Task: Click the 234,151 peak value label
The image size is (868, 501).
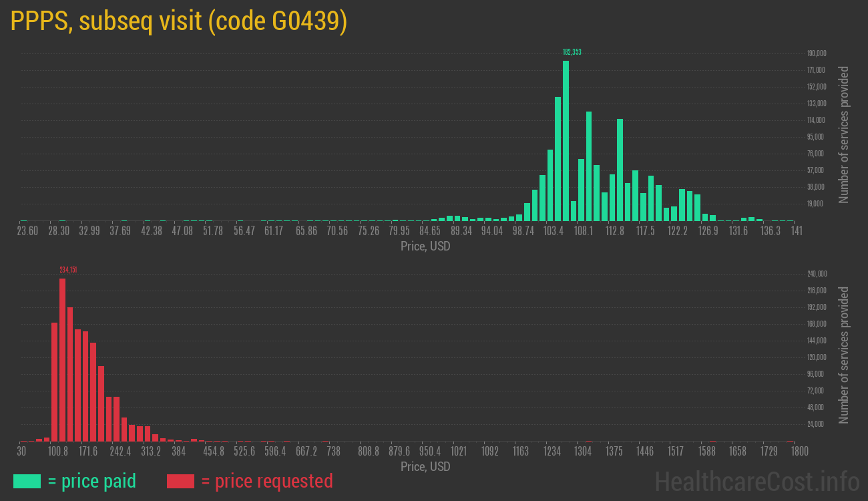Action: 67,271
